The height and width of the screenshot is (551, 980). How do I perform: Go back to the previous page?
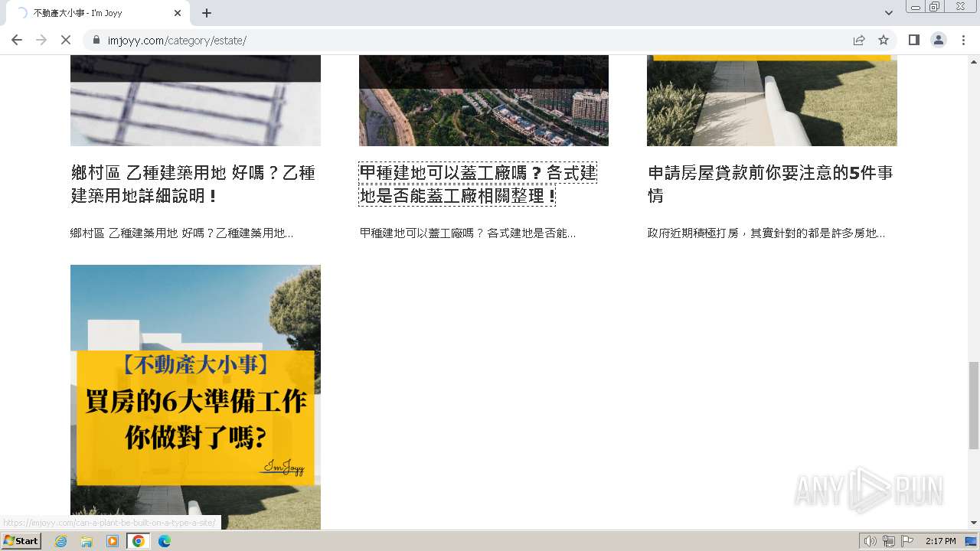click(17, 40)
